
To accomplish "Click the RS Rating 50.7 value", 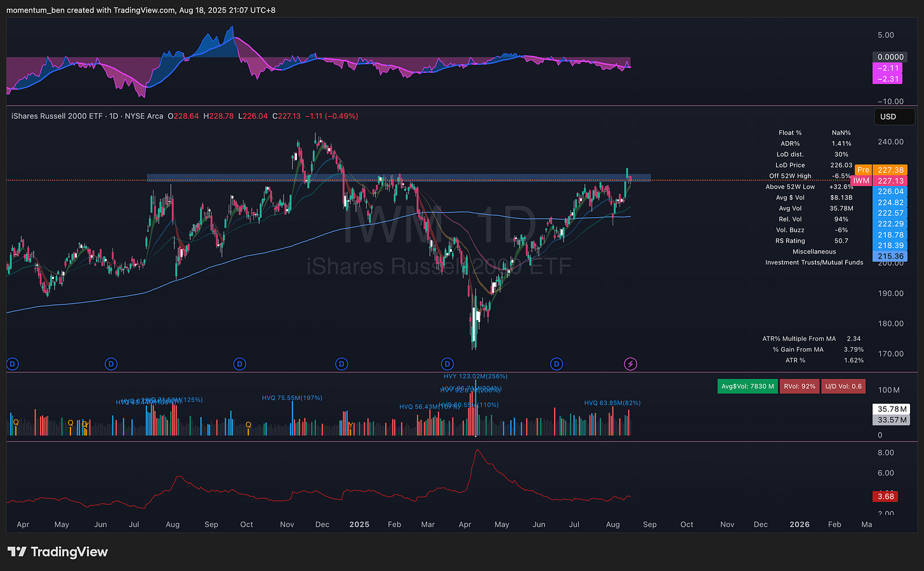I will (x=841, y=241).
